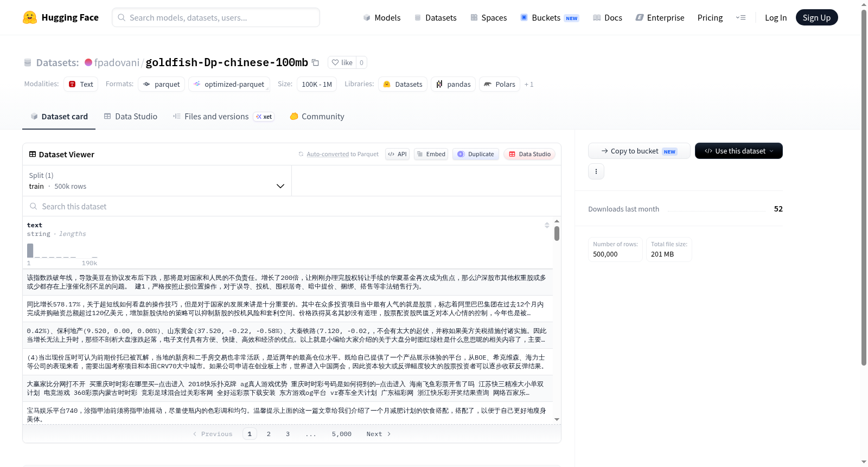Viewport: 868px width, 467px height.
Task: Open Docs in top navigation
Action: point(608,17)
